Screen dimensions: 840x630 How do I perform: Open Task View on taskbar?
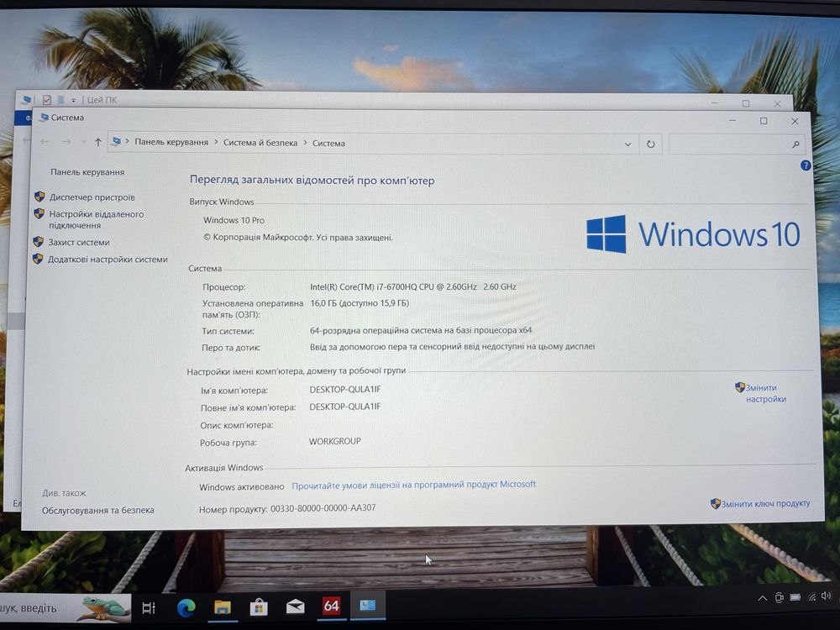pyautogui.click(x=149, y=607)
